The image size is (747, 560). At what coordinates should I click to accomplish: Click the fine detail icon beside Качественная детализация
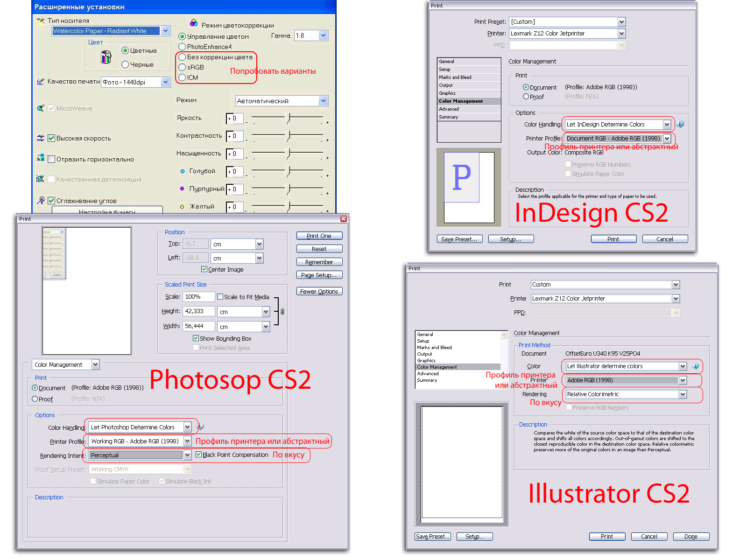41,179
